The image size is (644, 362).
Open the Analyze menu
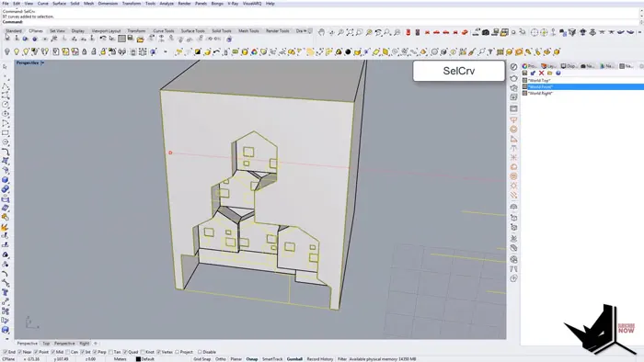tap(167, 4)
